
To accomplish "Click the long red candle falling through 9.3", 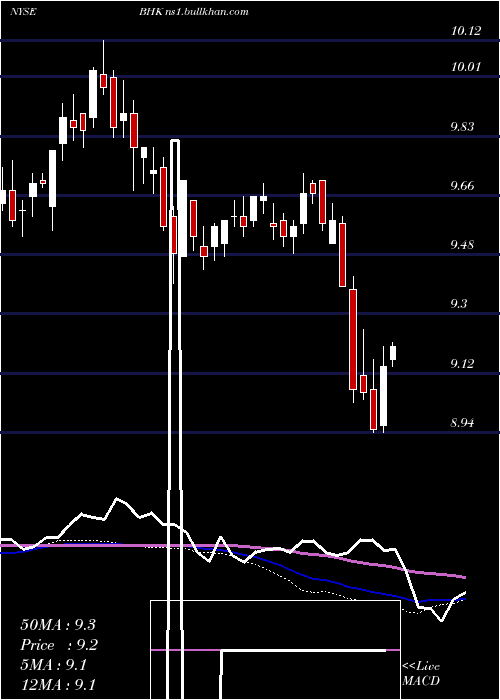I will tap(353, 339).
